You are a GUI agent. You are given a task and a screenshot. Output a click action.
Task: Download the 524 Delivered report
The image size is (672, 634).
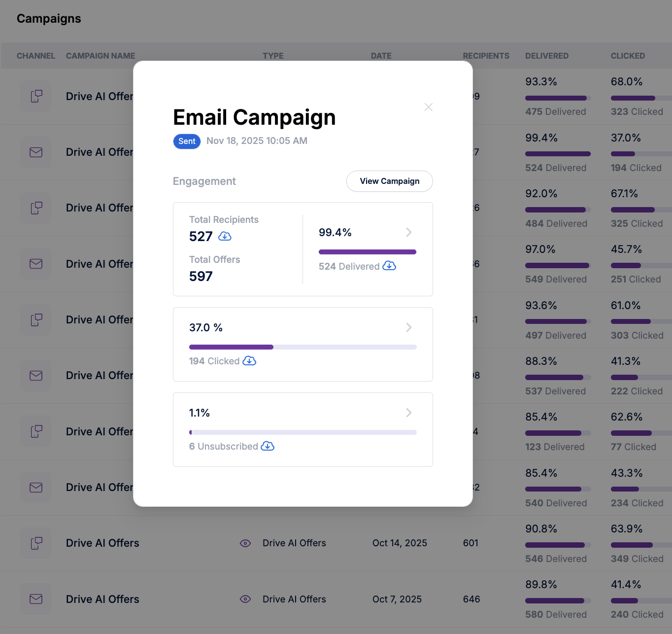(x=389, y=266)
